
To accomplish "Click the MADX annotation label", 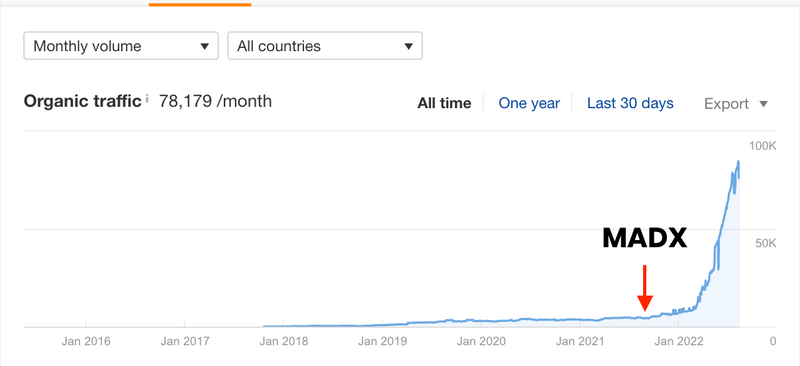I will [645, 238].
